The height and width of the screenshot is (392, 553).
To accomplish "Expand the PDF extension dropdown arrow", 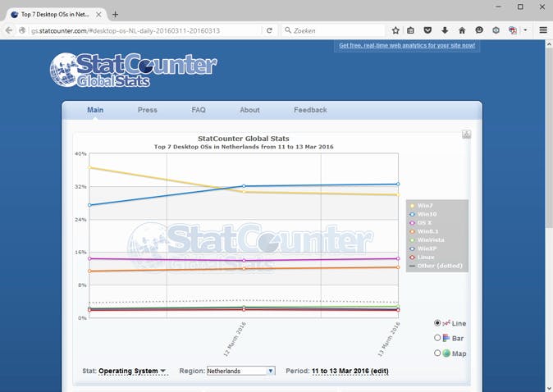I will (x=525, y=30).
